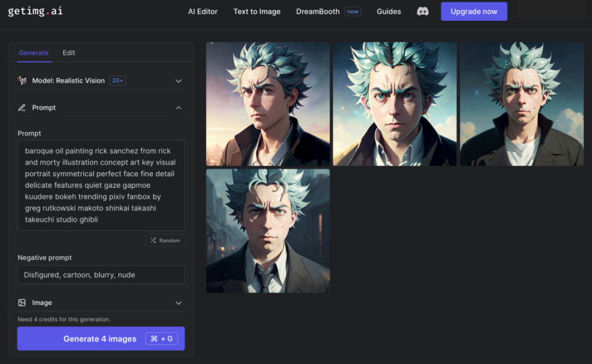Screen dimensions: 592x364
Task: Click the picture icon beside Image
Action: tap(22, 302)
